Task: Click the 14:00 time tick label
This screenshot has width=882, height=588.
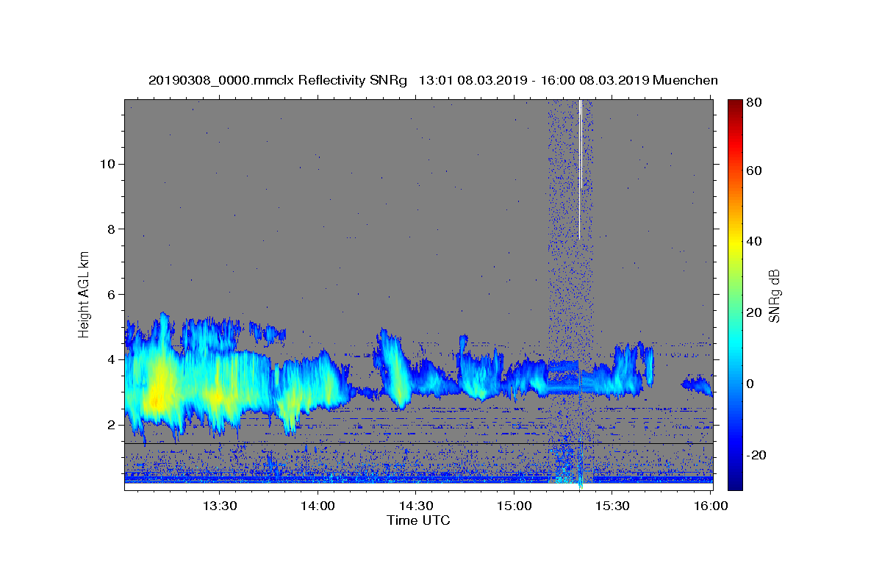Action: [318, 506]
